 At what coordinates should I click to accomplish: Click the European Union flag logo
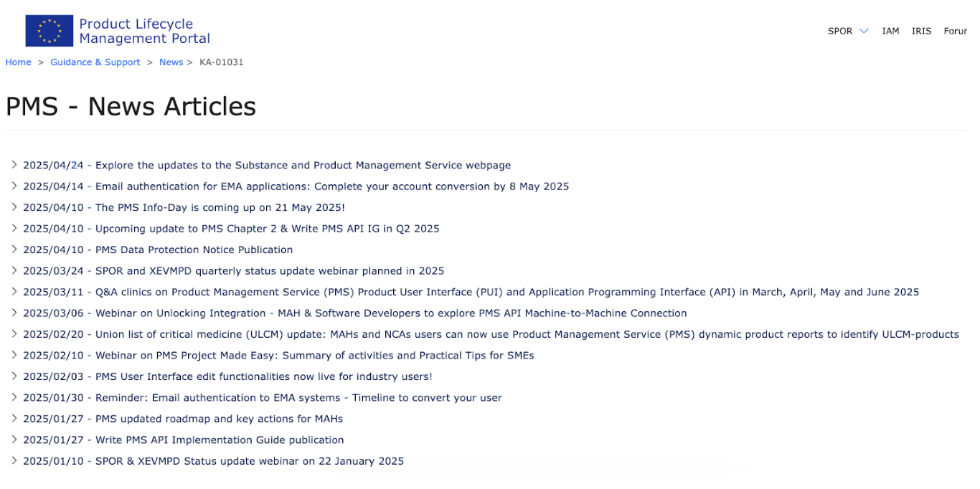[49, 31]
